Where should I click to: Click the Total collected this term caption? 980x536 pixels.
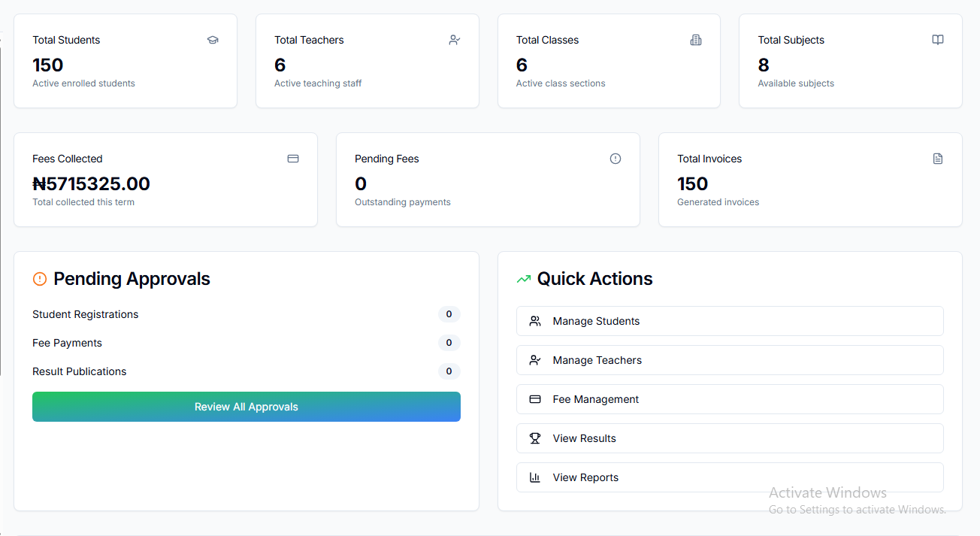tap(83, 202)
